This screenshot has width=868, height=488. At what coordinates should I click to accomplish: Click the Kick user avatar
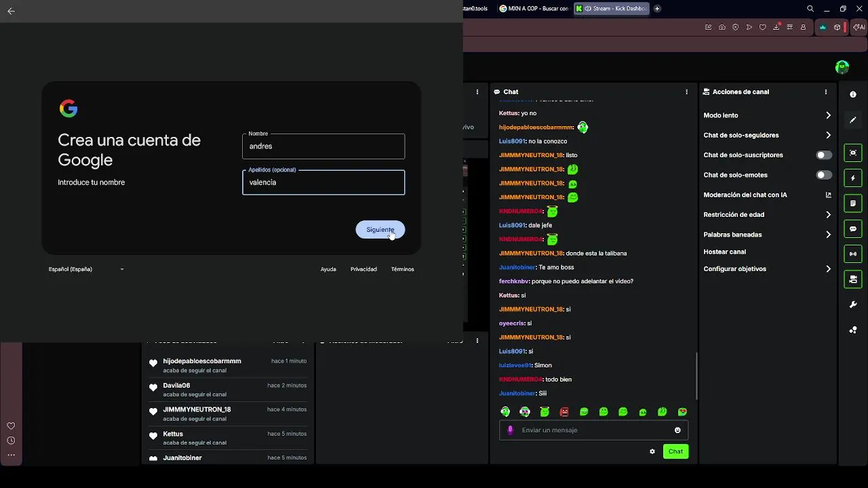point(842,66)
